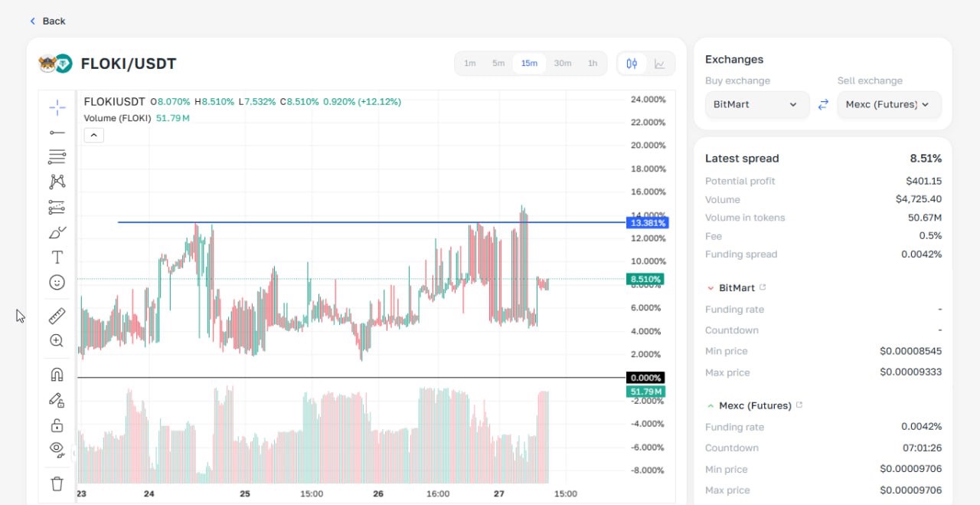
Task: Select the ruler measure tool
Action: [57, 316]
